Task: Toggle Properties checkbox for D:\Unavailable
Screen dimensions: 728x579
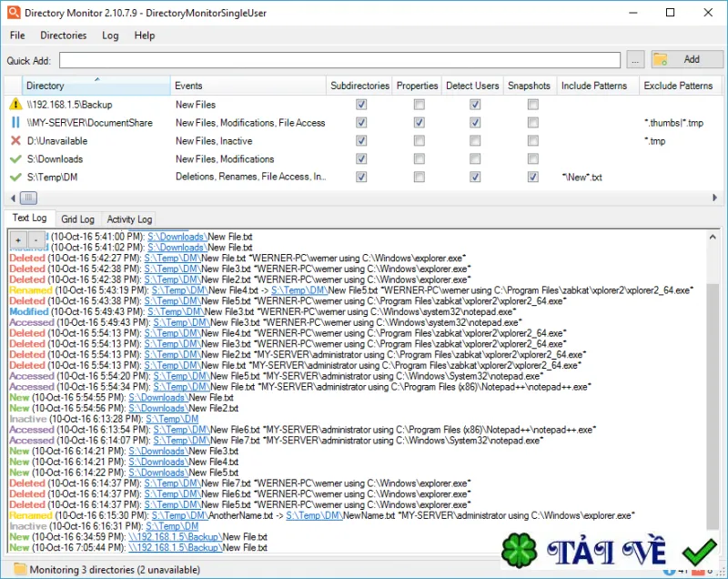Action: pos(419,141)
